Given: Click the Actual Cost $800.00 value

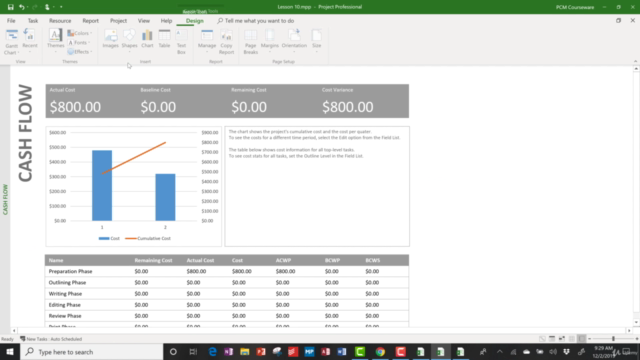Looking at the screenshot, I should click(75, 107).
